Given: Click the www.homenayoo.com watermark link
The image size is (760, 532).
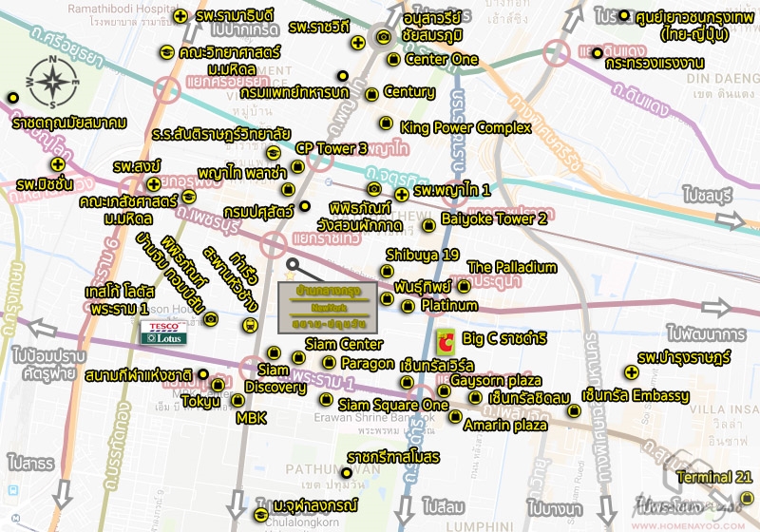Looking at the screenshot, I should click(x=688, y=525).
